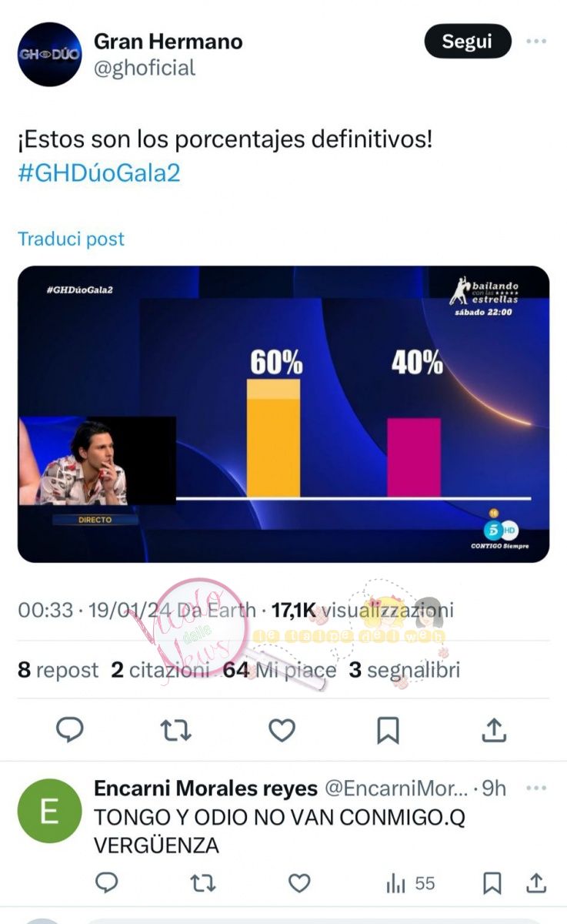Open the post's three-dot options menu
Image resolution: width=567 pixels, height=924 pixels.
[x=536, y=42]
